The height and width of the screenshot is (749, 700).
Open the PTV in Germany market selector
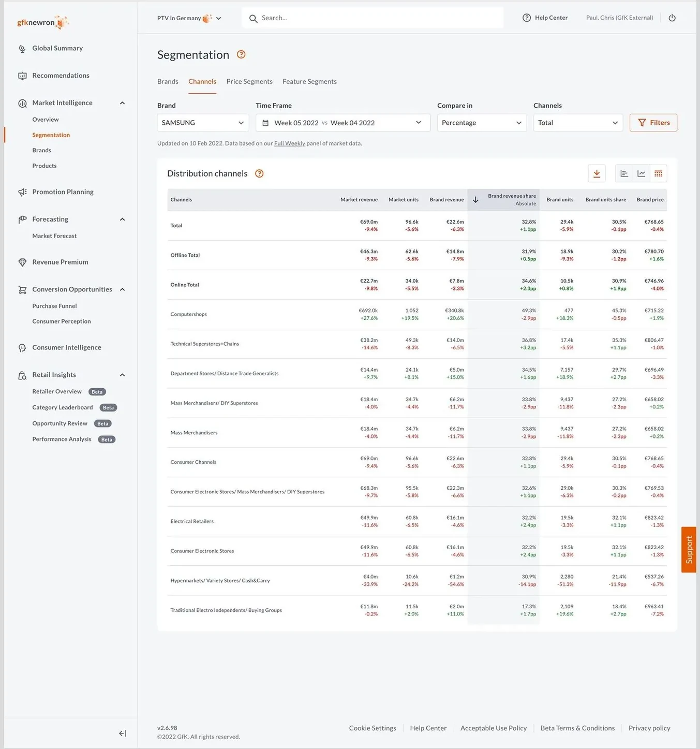[x=189, y=18]
